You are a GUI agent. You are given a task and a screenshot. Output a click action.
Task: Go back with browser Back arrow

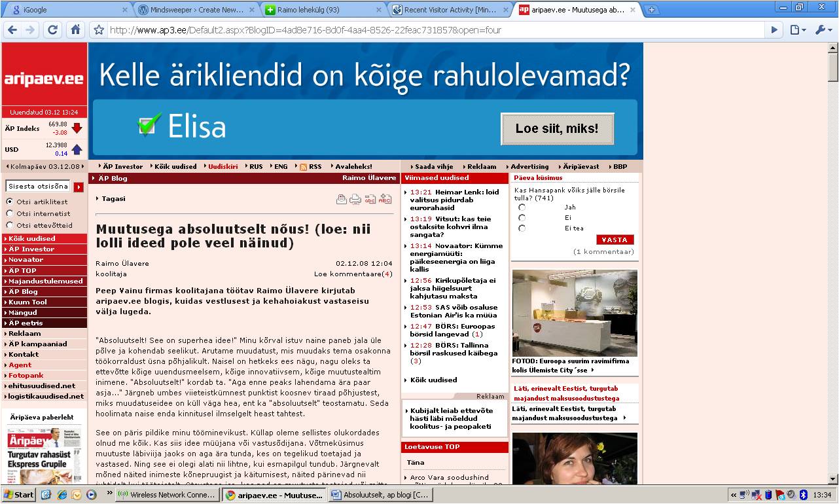pyautogui.click(x=13, y=29)
